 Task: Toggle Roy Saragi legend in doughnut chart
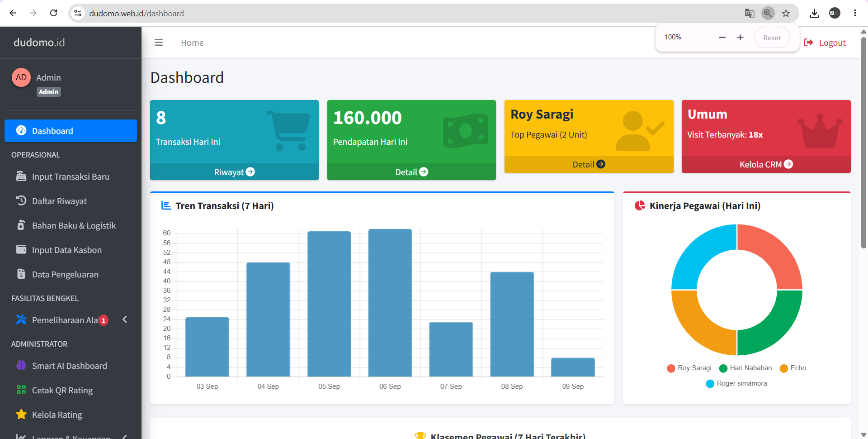689,368
